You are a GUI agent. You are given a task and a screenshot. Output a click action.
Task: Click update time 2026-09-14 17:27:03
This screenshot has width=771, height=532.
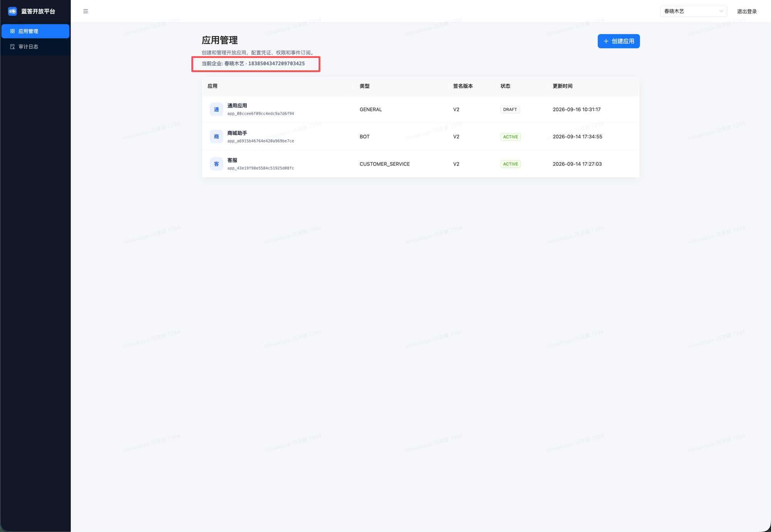[577, 164]
